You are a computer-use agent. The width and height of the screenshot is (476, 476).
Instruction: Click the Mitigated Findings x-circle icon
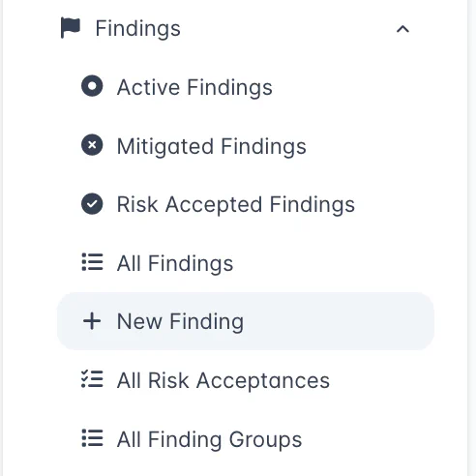(x=92, y=145)
